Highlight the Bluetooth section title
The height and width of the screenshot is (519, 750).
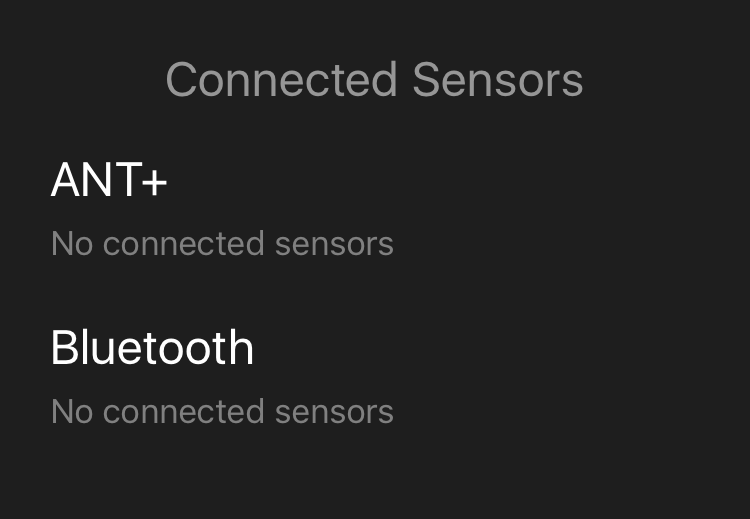pos(152,348)
